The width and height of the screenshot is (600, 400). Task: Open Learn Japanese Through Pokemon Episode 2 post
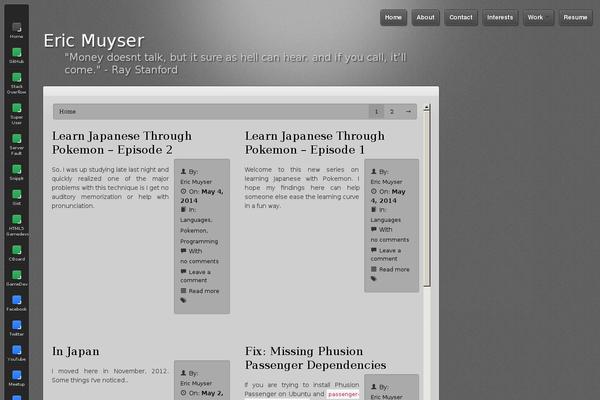122,143
